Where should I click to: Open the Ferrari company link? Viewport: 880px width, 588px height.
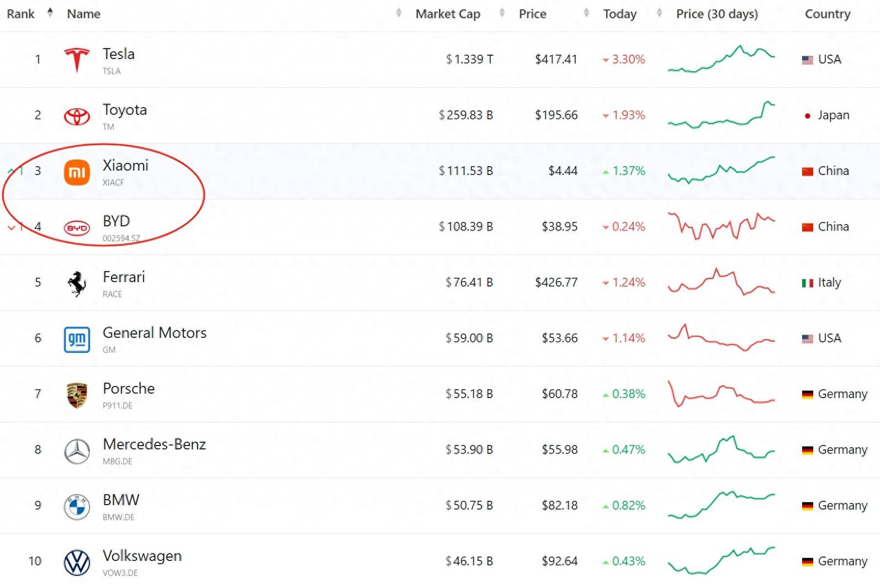click(124, 277)
